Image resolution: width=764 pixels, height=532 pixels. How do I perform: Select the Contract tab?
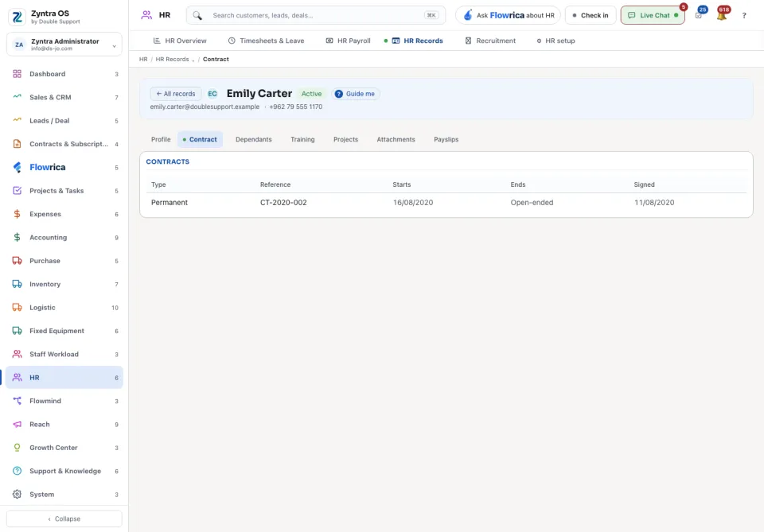tap(201, 140)
